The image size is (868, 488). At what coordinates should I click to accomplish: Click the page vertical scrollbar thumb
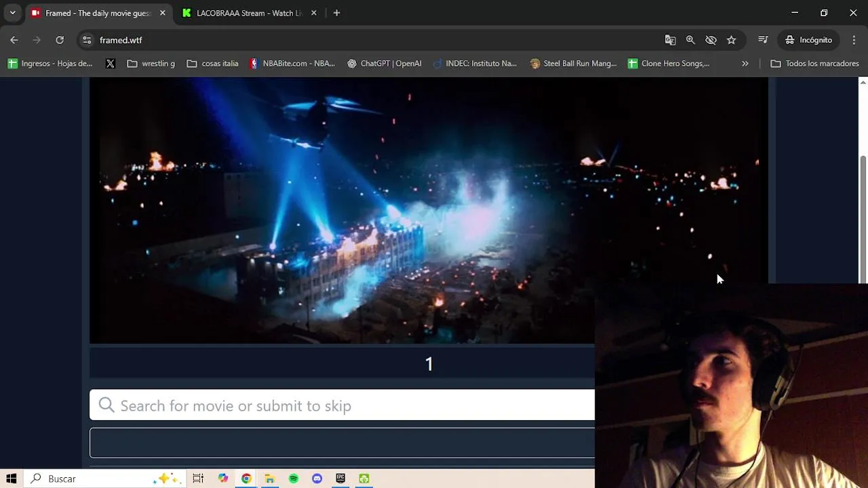pos(863,219)
